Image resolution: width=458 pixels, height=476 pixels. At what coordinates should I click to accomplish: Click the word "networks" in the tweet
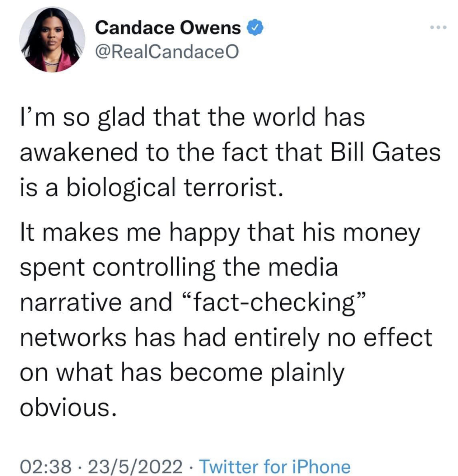click(73, 337)
